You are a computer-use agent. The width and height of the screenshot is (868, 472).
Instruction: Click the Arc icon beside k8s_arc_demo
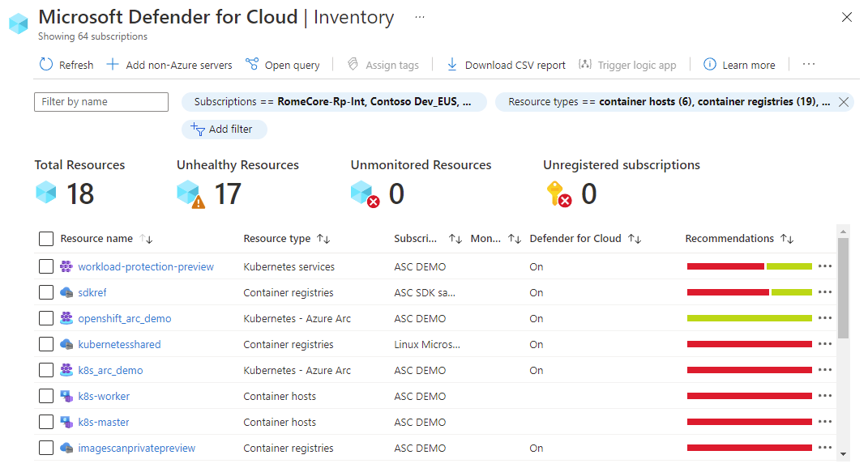coord(66,370)
